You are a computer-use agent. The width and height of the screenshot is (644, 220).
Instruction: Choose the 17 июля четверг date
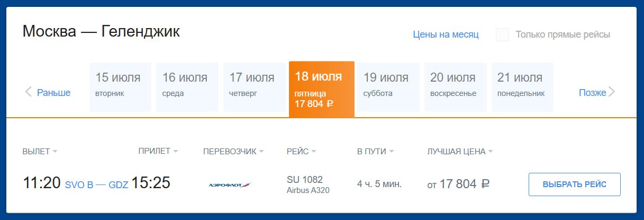coord(255,87)
